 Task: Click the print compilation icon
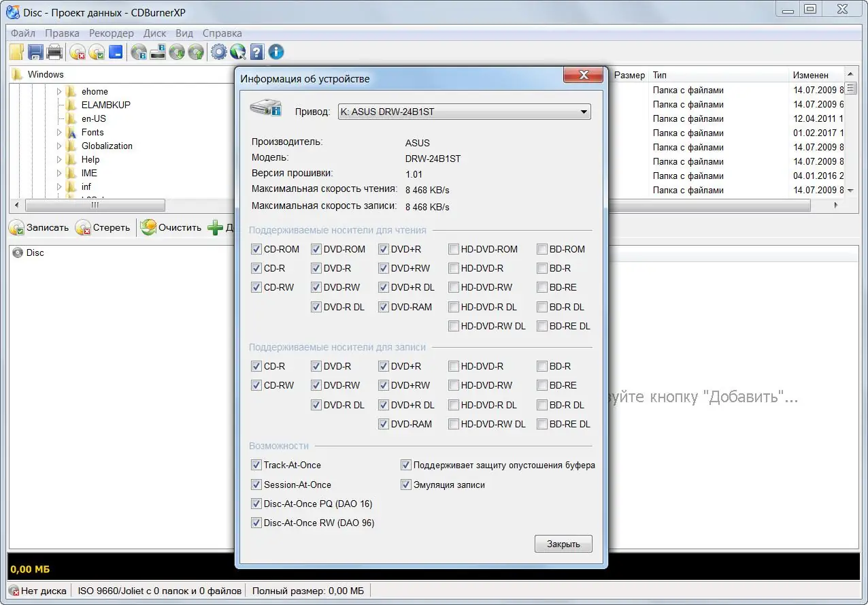(54, 52)
